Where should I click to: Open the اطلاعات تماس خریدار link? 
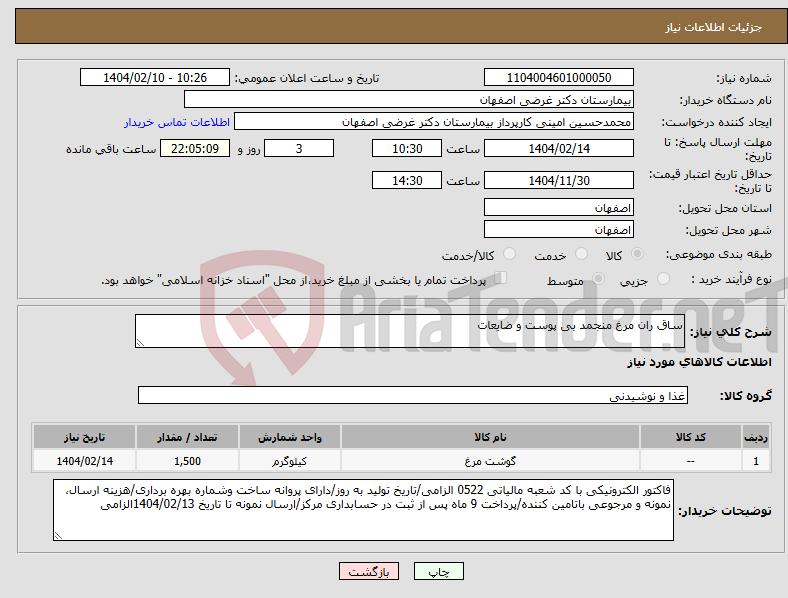coord(177,122)
